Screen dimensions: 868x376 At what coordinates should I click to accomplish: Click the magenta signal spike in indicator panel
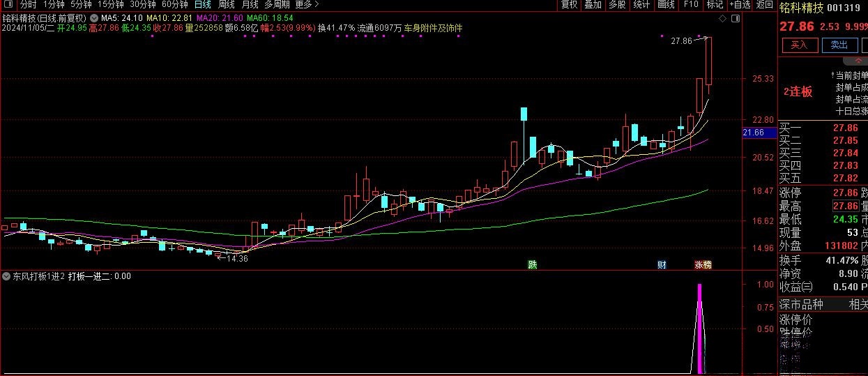tap(699, 328)
